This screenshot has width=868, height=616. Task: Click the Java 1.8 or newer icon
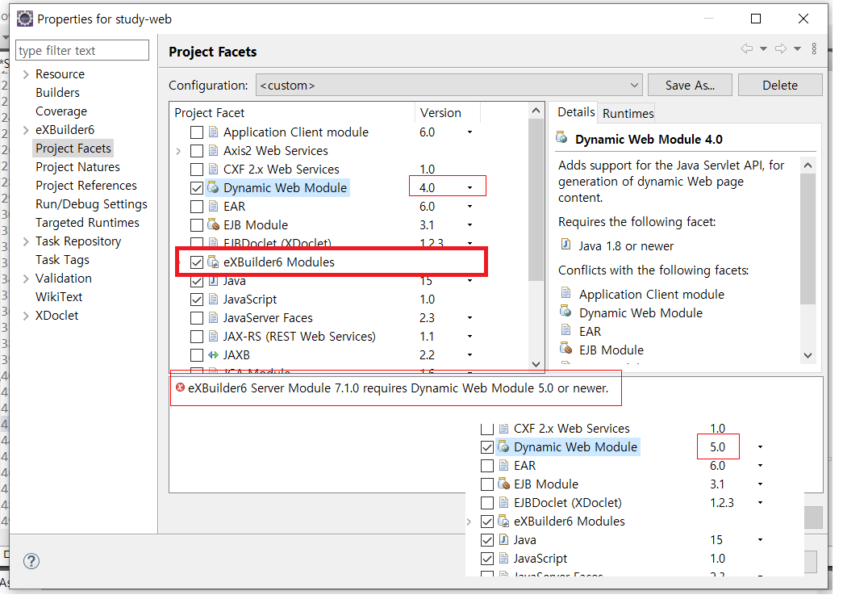[x=565, y=245]
